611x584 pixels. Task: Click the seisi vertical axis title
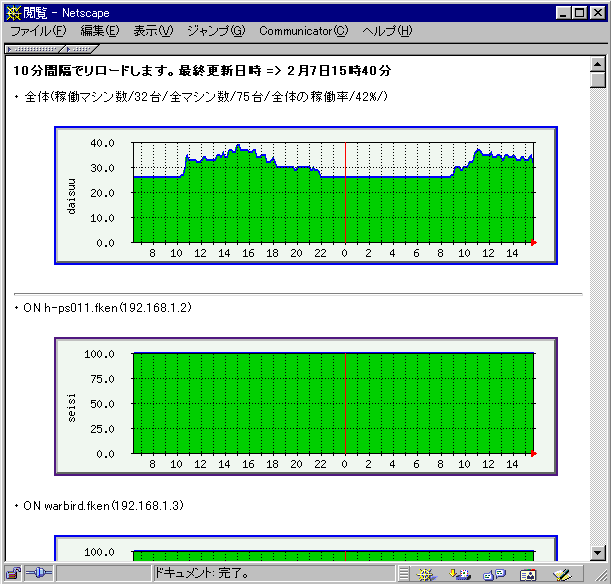(x=71, y=408)
